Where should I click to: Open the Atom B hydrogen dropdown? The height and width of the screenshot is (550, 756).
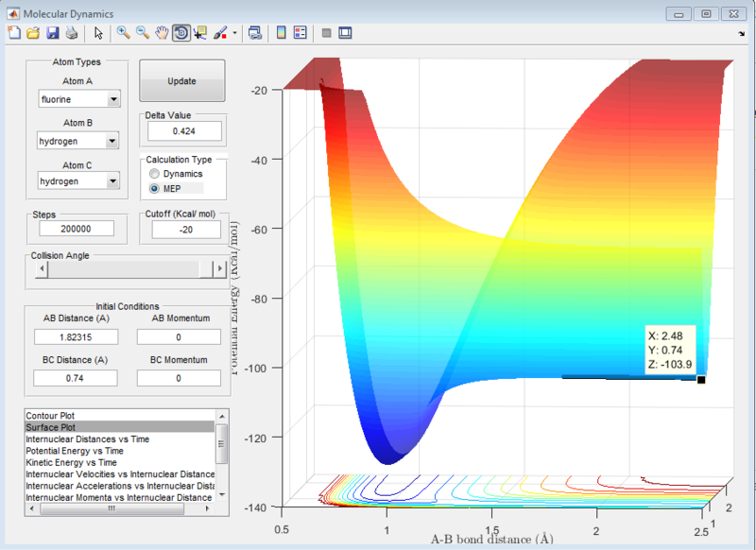tap(78, 141)
